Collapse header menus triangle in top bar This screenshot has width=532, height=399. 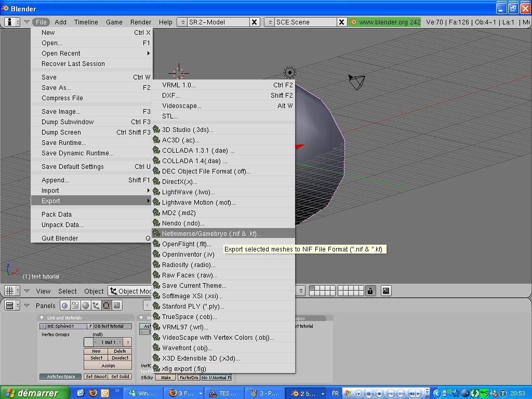27,22
